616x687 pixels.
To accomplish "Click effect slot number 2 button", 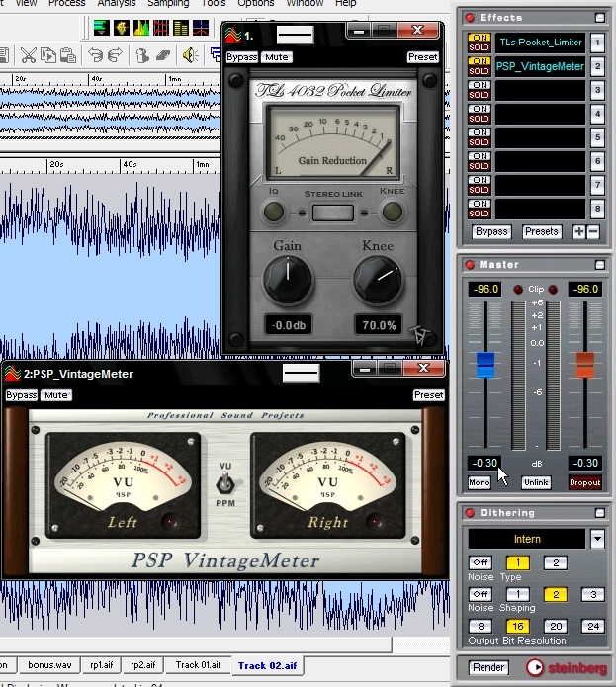I will pos(597,66).
